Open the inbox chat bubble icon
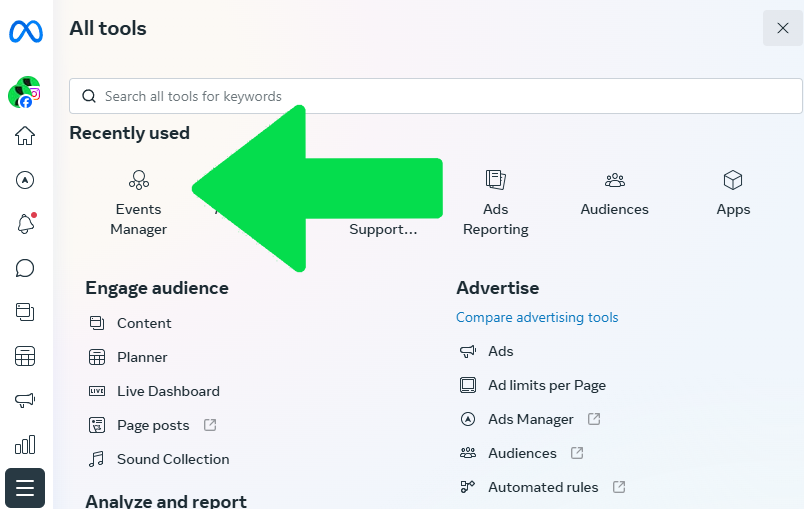The height and width of the screenshot is (509, 808). point(25,268)
